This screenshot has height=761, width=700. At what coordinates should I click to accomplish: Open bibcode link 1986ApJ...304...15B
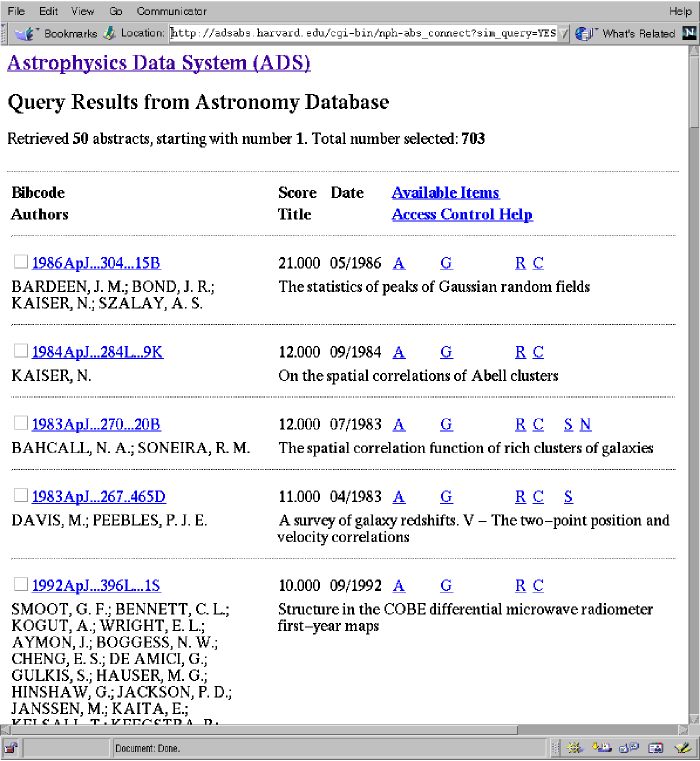[x=96, y=263]
